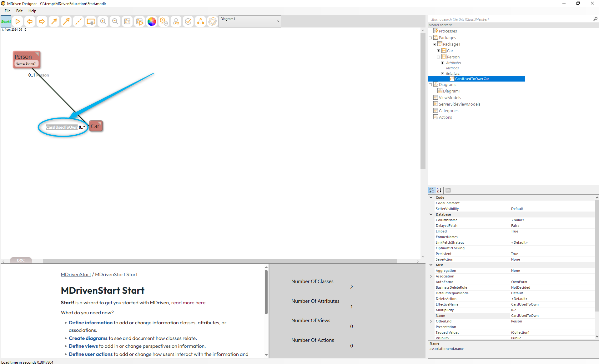
Task: Click the dashed line tool icon
Action: tap(78, 22)
